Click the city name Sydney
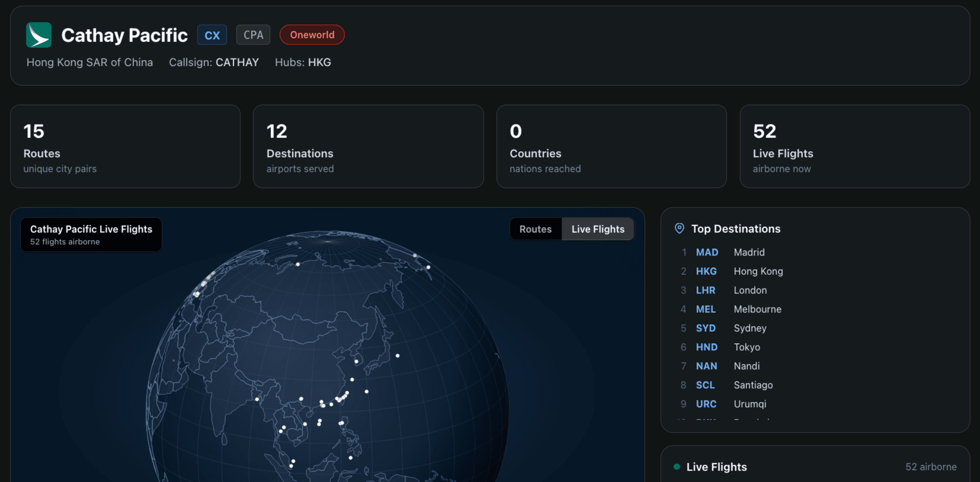 pos(750,328)
